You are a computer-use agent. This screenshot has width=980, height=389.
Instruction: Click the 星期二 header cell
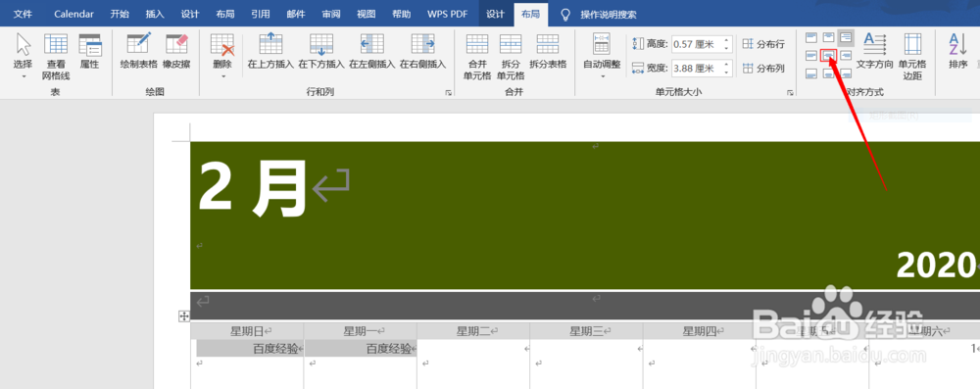[x=473, y=331]
